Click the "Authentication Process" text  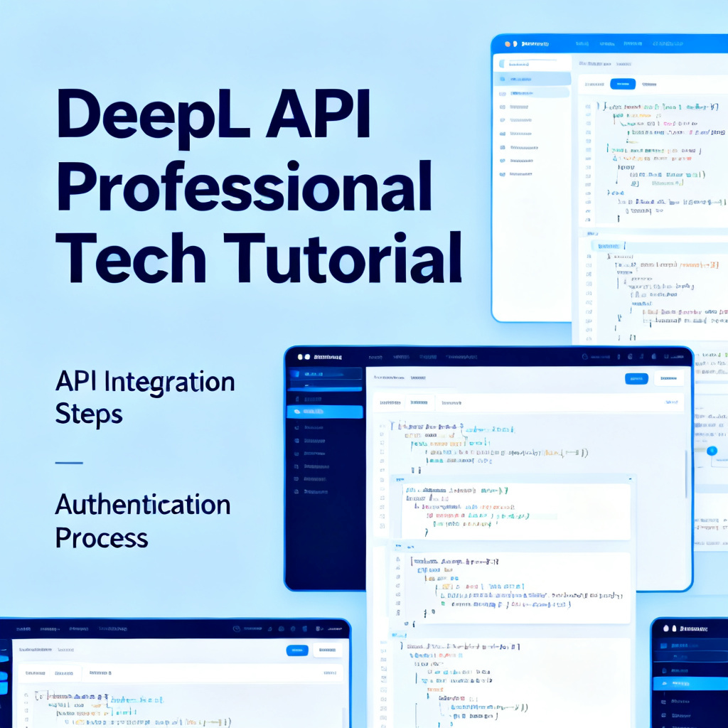click(142, 521)
